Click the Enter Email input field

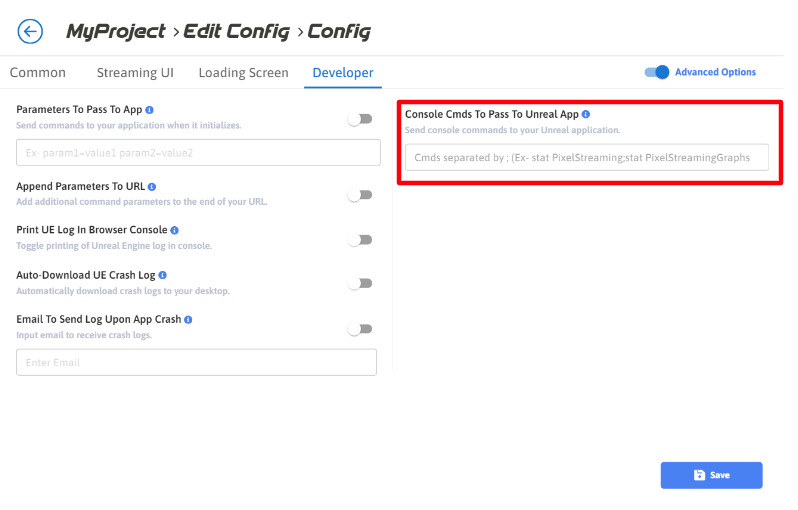pos(196,362)
